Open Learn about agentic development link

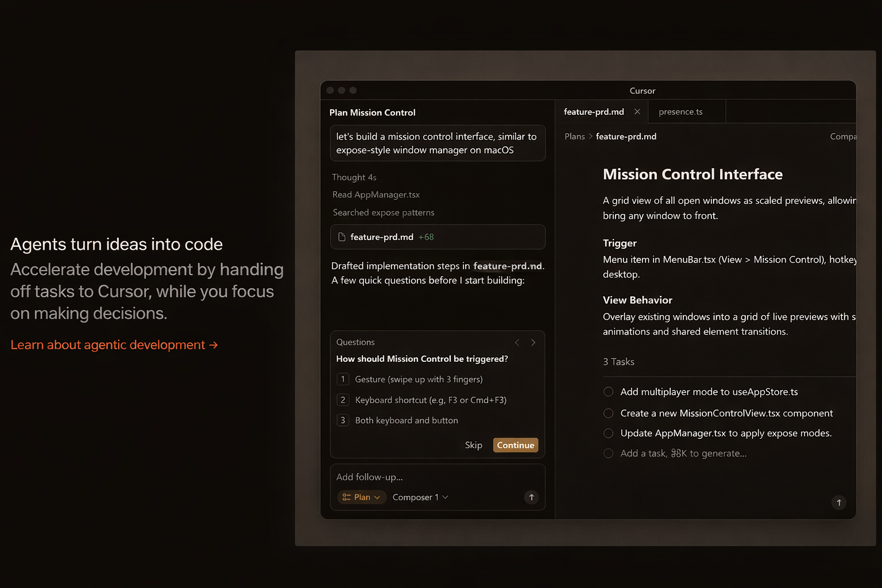click(x=114, y=345)
